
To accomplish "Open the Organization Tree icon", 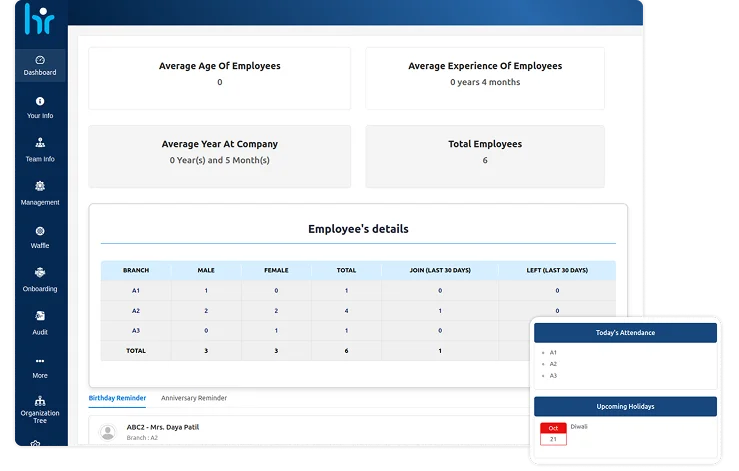I will (x=40, y=401).
